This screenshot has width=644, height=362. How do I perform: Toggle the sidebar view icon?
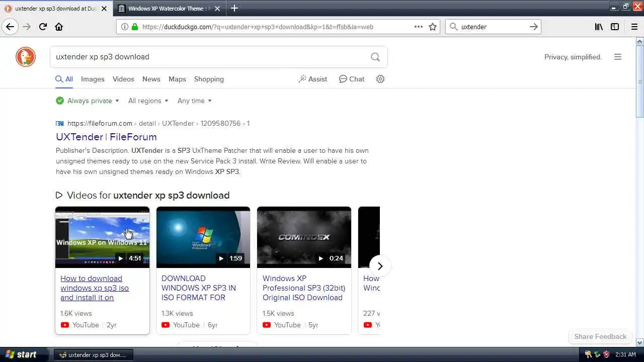[615, 27]
